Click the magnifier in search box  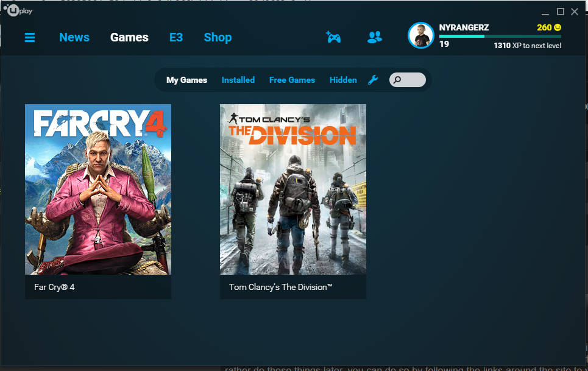397,80
